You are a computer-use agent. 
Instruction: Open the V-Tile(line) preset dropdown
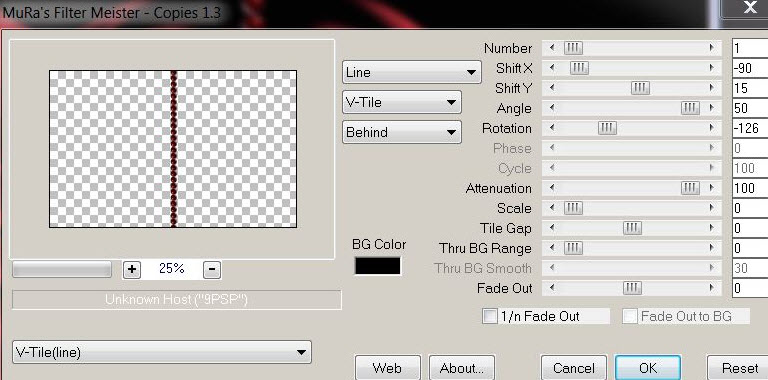(x=162, y=352)
